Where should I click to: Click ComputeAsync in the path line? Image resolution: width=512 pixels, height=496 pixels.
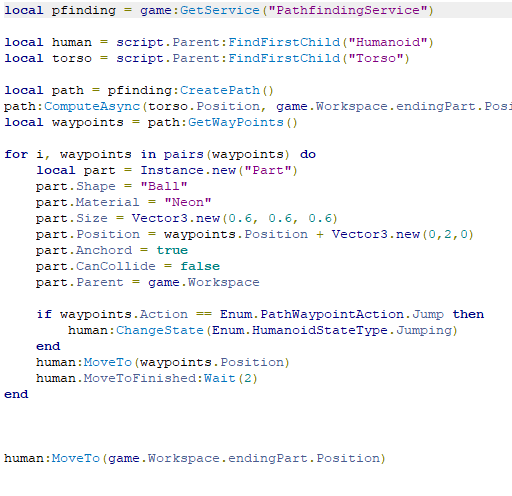coord(92,106)
